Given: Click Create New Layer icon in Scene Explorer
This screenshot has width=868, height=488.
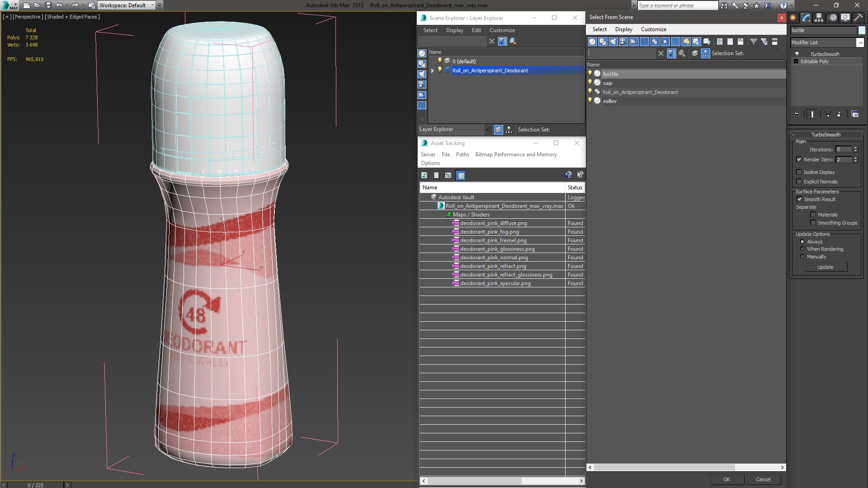Looking at the screenshot, I should 513,41.
